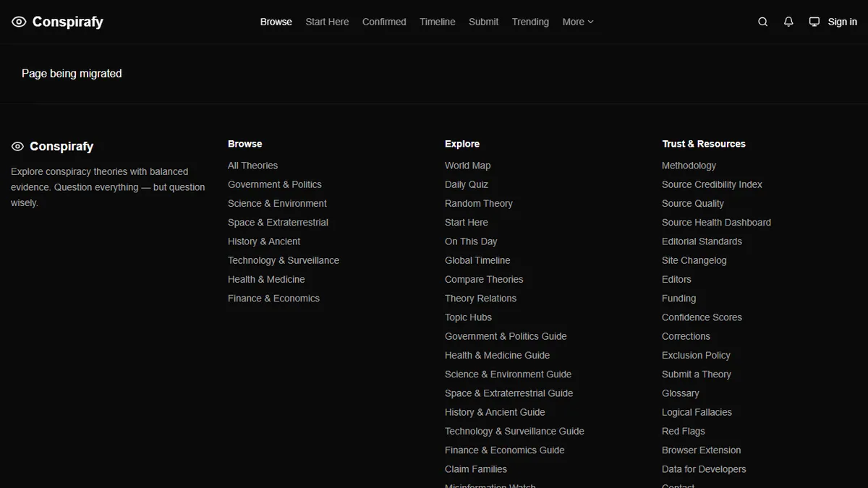The image size is (868, 488).
Task: Click the Conspirafy wordmark in header
Action: pyautogui.click(x=68, y=22)
